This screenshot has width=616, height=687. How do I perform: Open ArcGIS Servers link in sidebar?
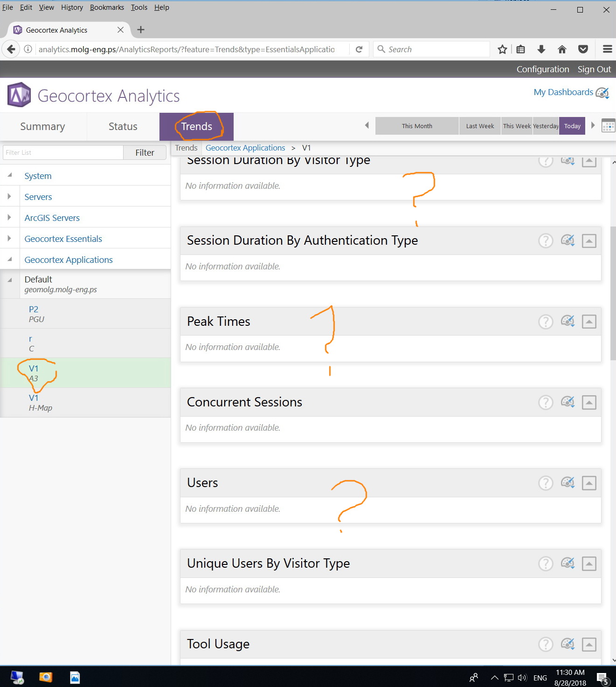point(52,218)
